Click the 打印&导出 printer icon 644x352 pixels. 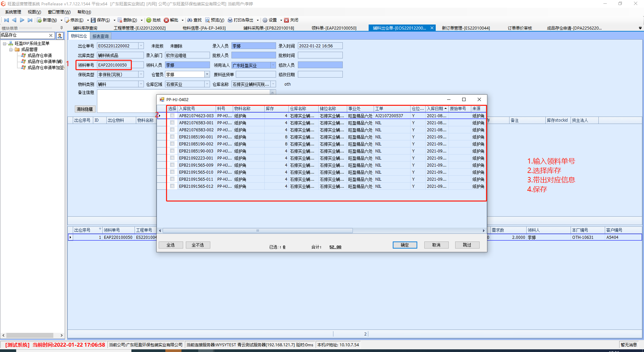coord(230,20)
